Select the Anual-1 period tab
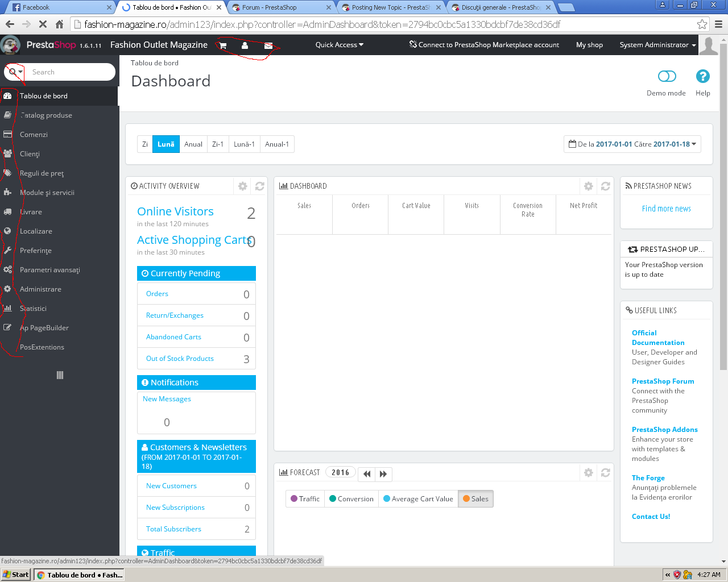 click(277, 144)
